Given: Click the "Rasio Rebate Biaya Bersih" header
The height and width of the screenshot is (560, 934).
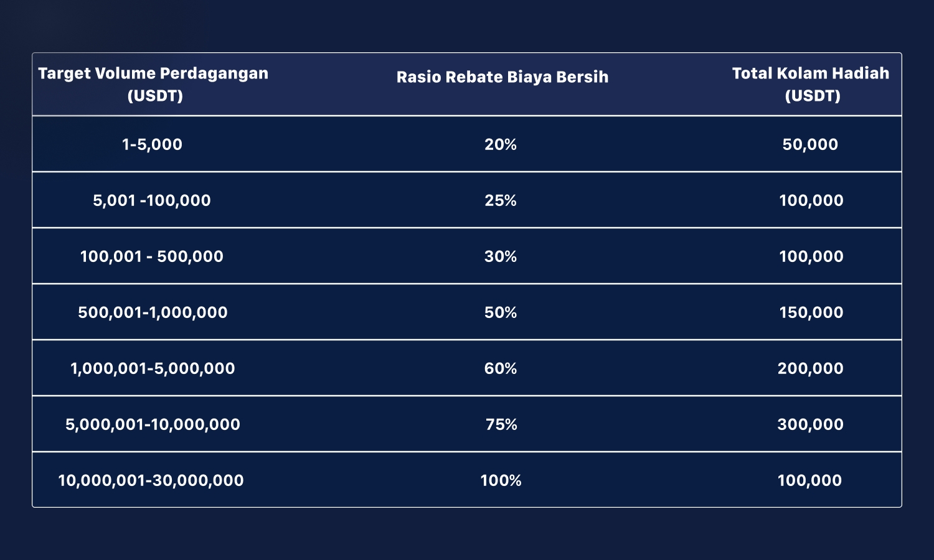Looking at the screenshot, I should click(502, 77).
